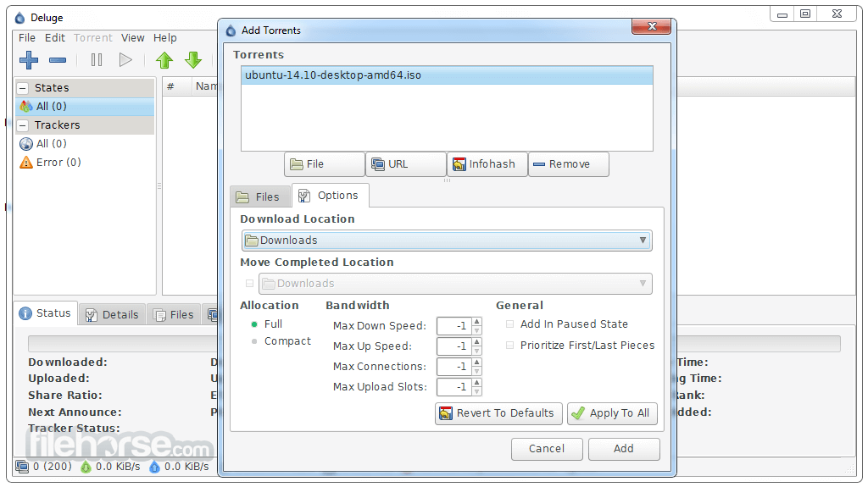Click the Max Down Speed field
The width and height of the screenshot is (868, 487).
click(x=453, y=326)
